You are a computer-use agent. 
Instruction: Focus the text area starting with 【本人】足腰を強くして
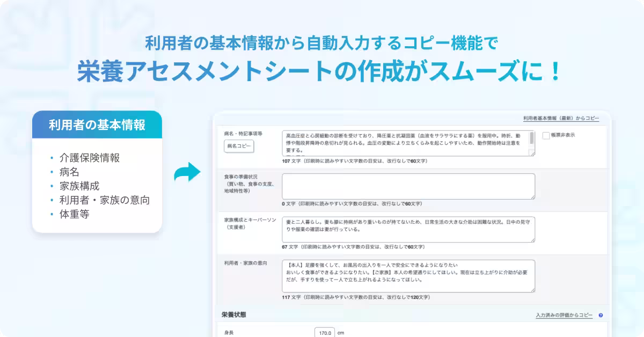408,276
